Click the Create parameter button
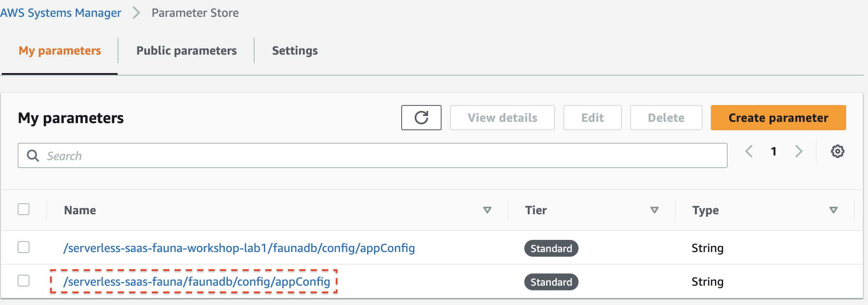 [778, 118]
